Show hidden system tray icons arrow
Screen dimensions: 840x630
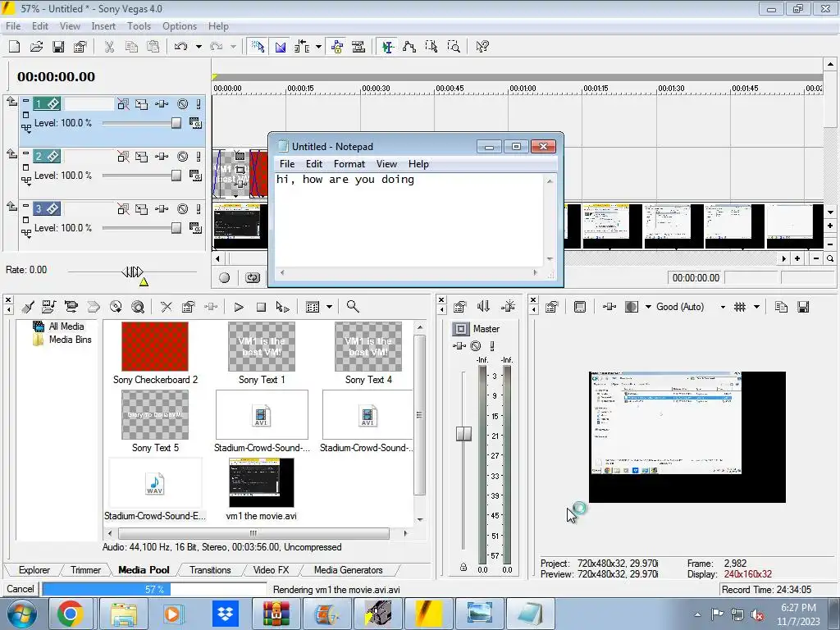(x=697, y=614)
